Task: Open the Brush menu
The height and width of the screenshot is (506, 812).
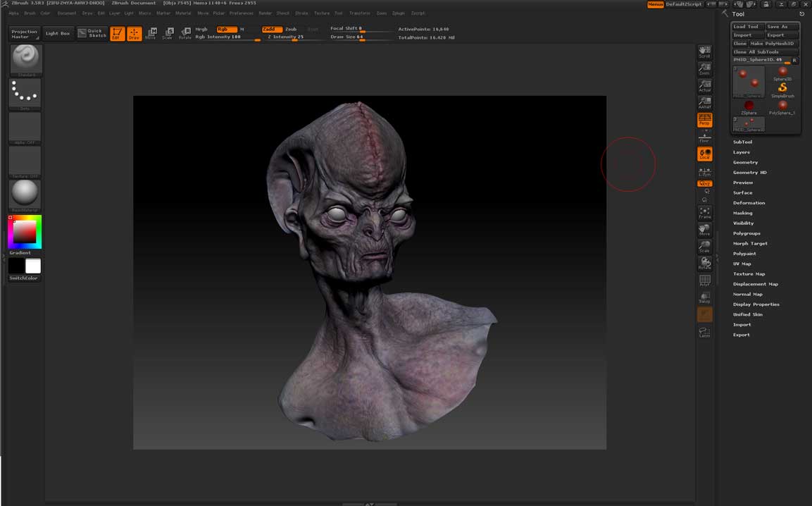Action: (x=30, y=13)
